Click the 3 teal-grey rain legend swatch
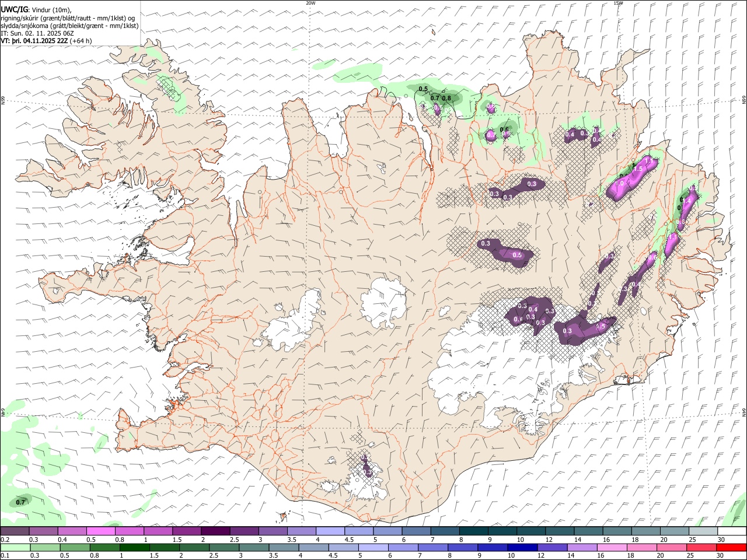This screenshot has height=560, width=747. coord(254,547)
